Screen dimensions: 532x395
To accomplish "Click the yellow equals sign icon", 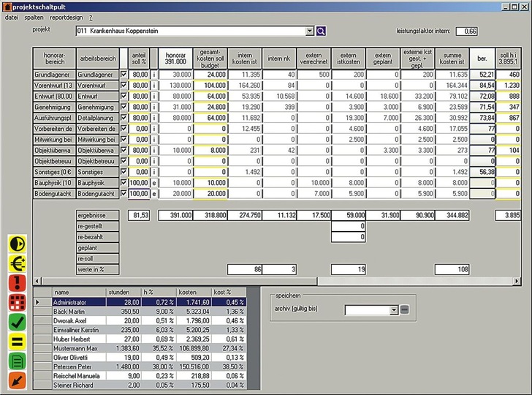I will 16,342.
